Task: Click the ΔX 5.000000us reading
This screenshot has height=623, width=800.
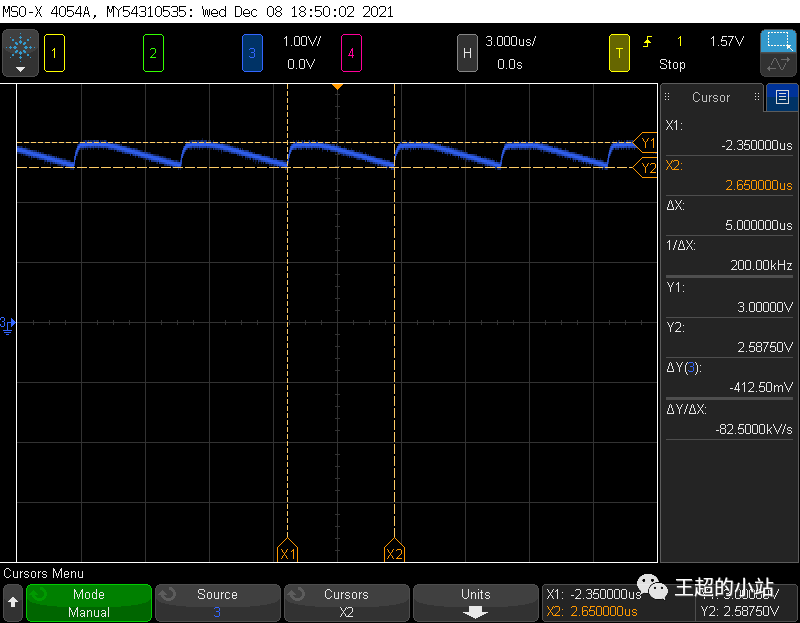Action: coord(759,225)
